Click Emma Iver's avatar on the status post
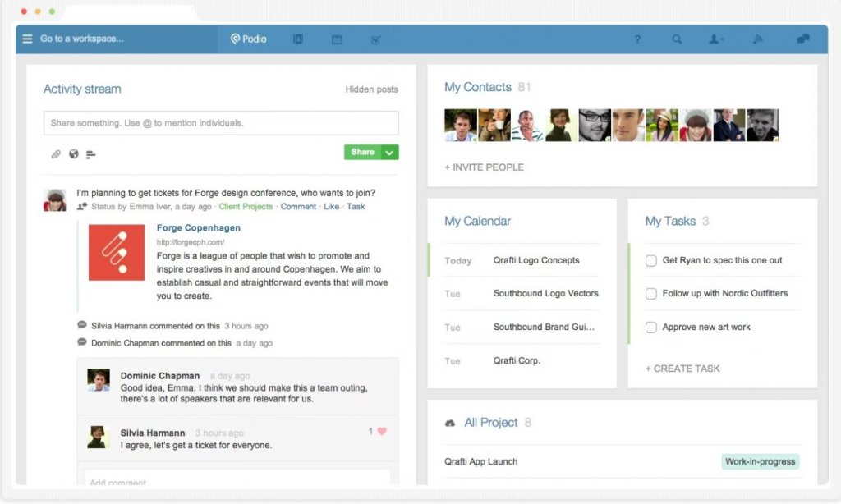 point(55,200)
